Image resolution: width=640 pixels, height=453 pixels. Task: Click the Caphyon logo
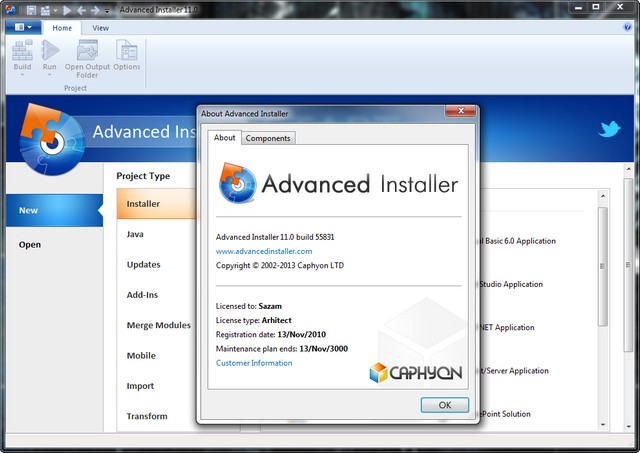point(416,373)
